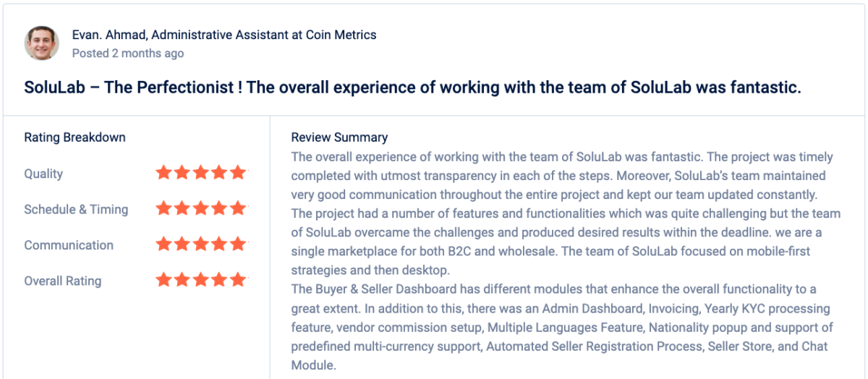
Task: Click the Communication rating label
Action: (x=69, y=245)
